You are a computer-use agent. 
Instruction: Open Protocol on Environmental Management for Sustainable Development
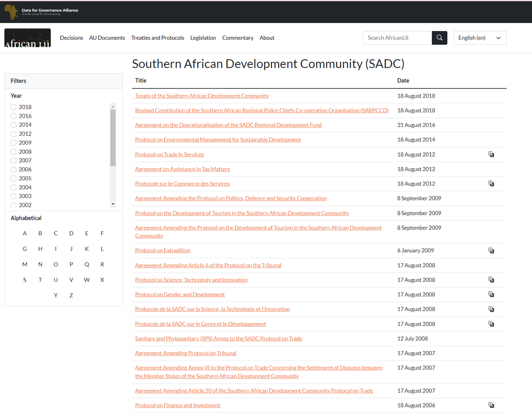(x=218, y=140)
